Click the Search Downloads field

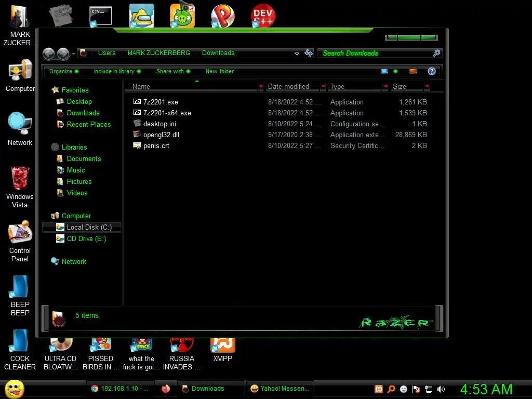pos(380,54)
